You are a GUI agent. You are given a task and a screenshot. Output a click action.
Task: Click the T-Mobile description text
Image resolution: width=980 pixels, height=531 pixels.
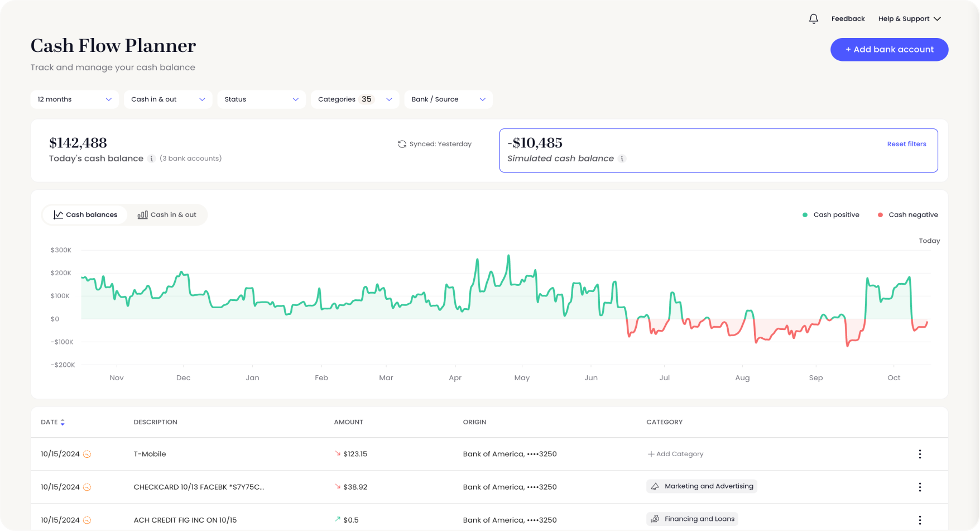150,454
